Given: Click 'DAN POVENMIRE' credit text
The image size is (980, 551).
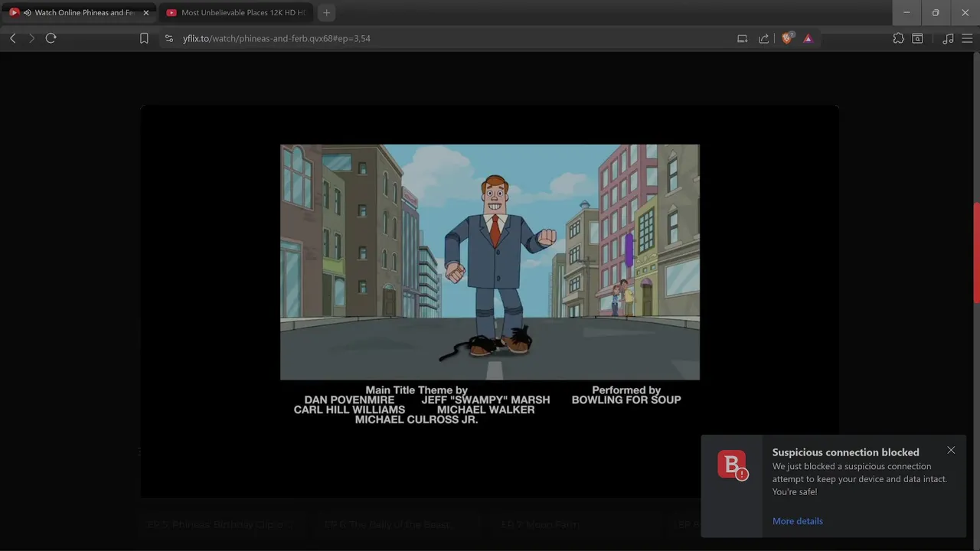Looking at the screenshot, I should [x=350, y=399].
